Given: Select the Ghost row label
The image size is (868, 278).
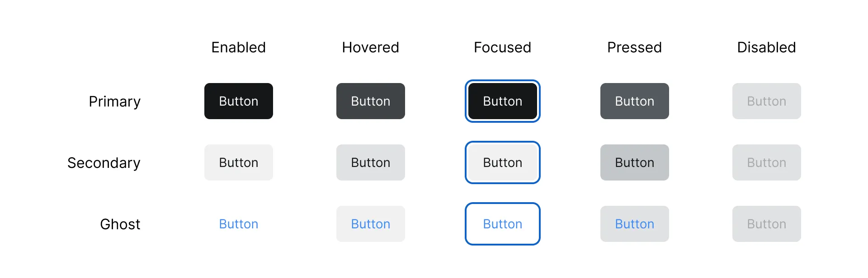Looking at the screenshot, I should coord(120,224).
